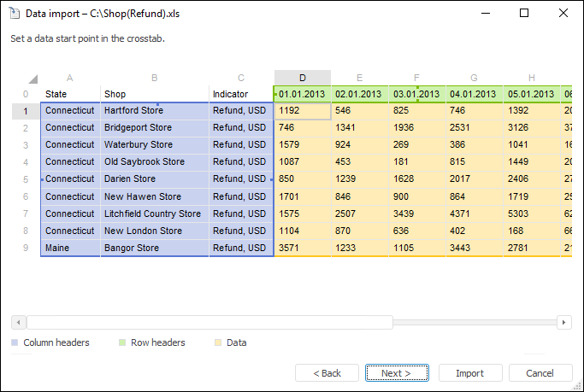Return to the previous step with Back
The image size is (584, 392).
[x=327, y=373]
